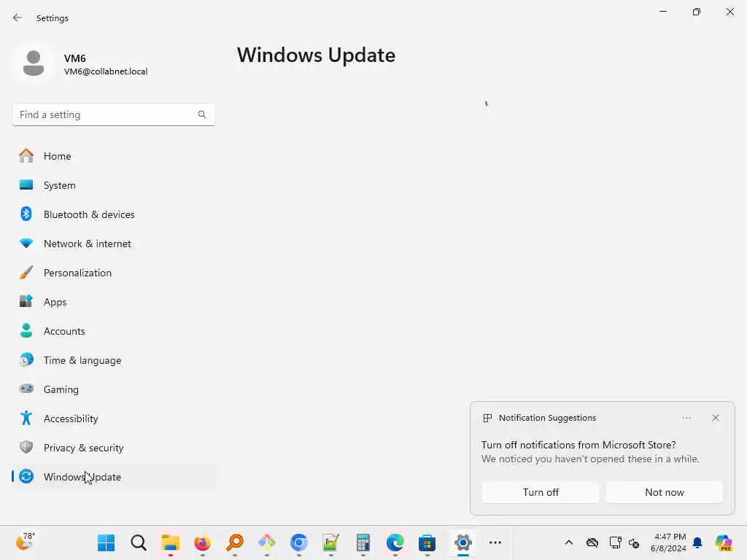
Task: Select Windows Update in the sidebar
Action: click(x=113, y=477)
